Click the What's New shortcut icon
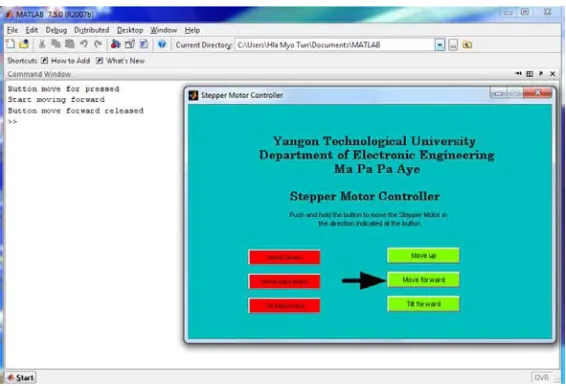The height and width of the screenshot is (386, 566). tap(99, 61)
